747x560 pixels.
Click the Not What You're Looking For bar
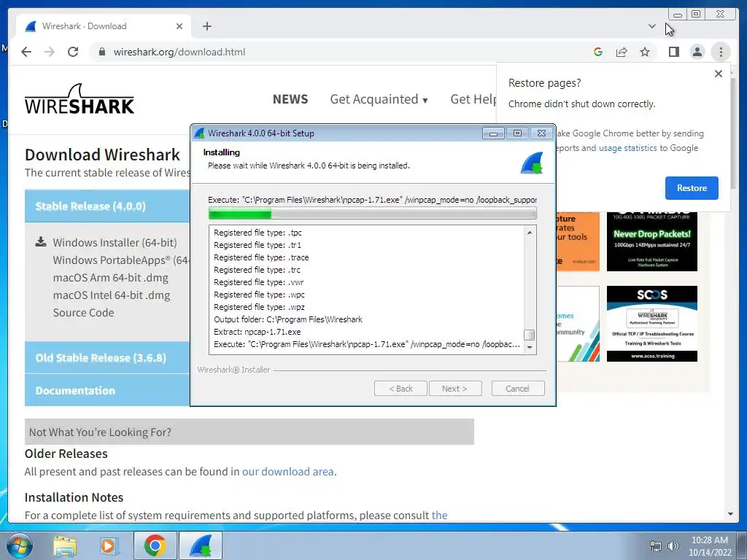click(x=249, y=432)
